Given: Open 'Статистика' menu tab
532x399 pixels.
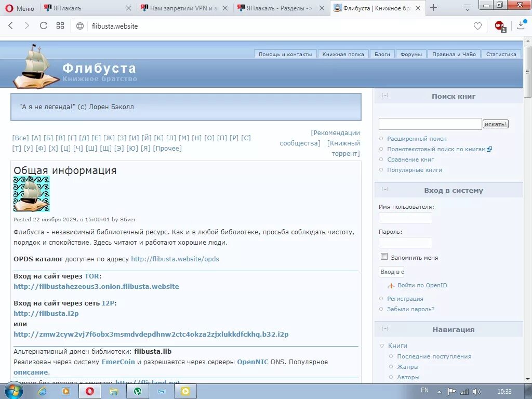Looking at the screenshot, I should click(501, 54).
